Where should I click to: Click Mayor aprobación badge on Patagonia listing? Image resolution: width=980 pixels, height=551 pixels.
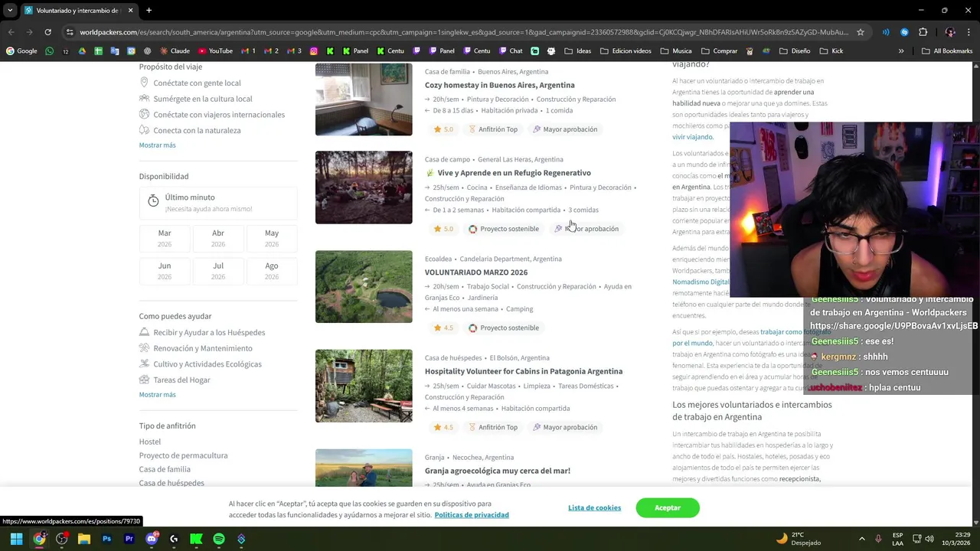pos(565,427)
